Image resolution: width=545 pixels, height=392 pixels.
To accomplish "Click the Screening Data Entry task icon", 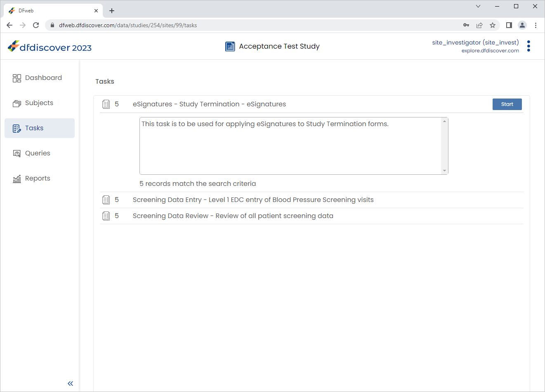I will click(x=106, y=200).
